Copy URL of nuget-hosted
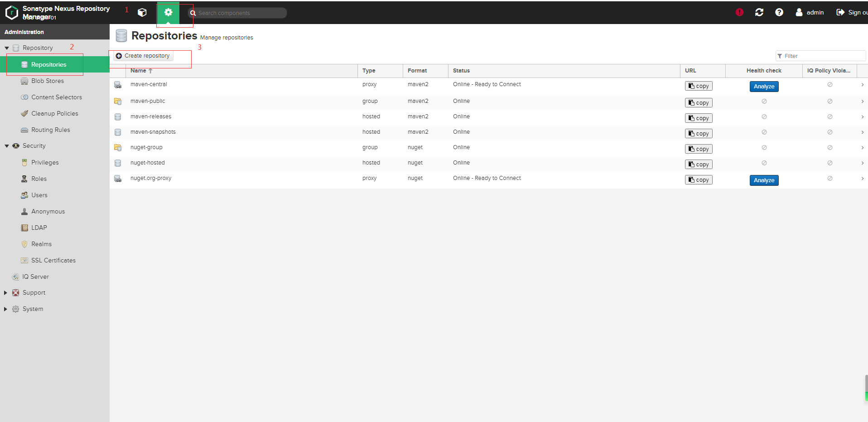 coord(699,165)
